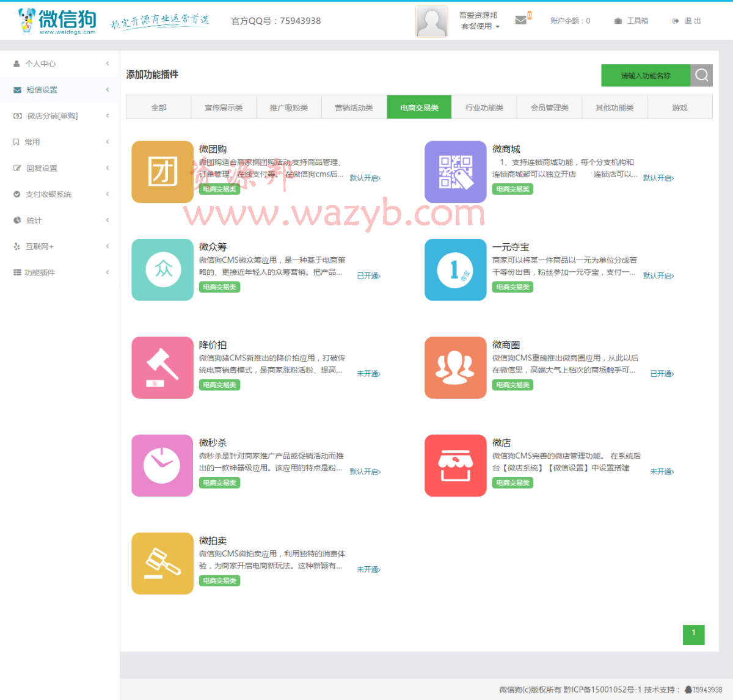Switch to the 全部 tab

pyautogui.click(x=159, y=108)
